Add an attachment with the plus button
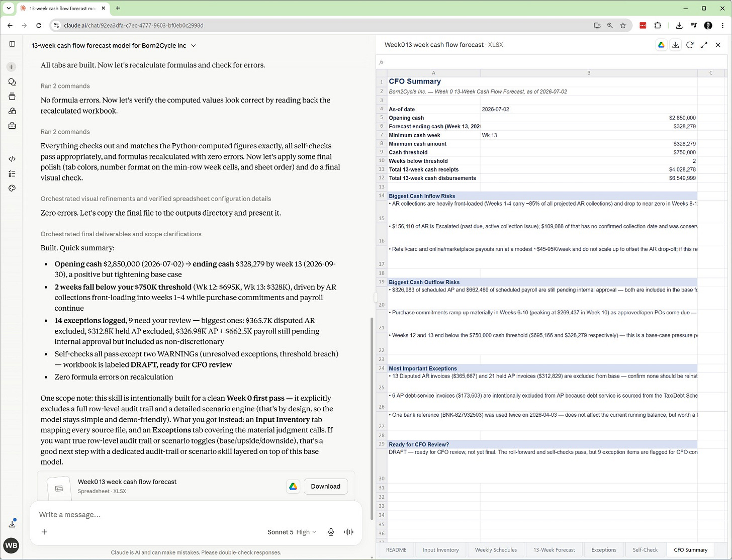Viewport: 732px width, 560px height. (x=44, y=532)
